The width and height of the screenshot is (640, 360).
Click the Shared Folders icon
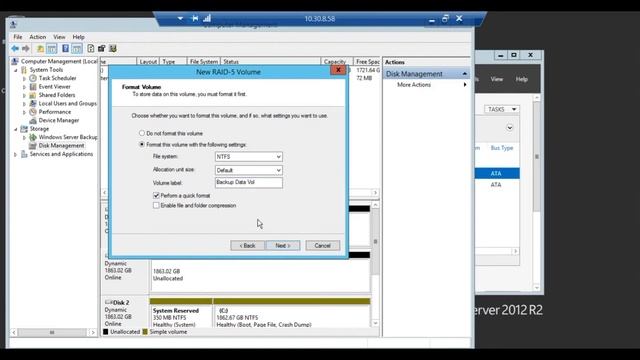(33, 95)
